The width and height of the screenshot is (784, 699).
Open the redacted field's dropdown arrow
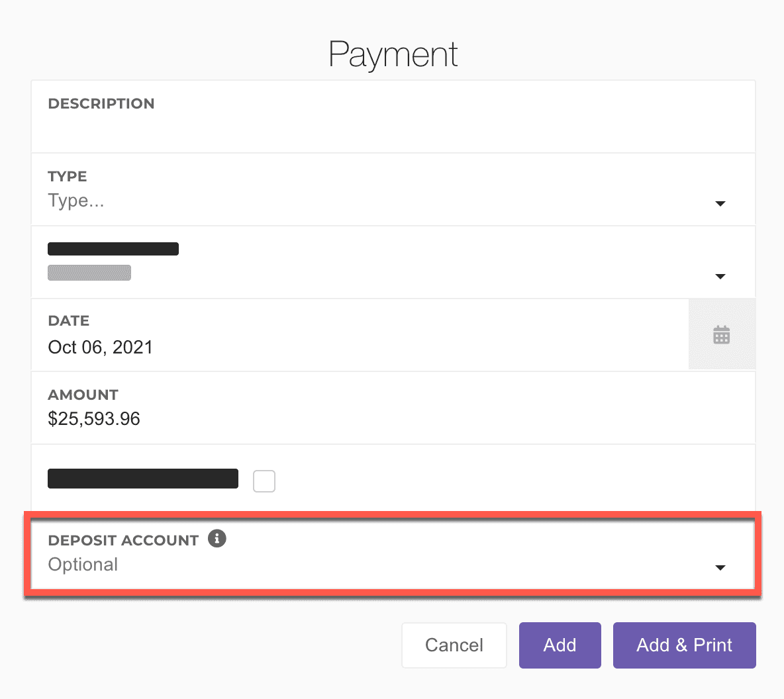click(720, 276)
